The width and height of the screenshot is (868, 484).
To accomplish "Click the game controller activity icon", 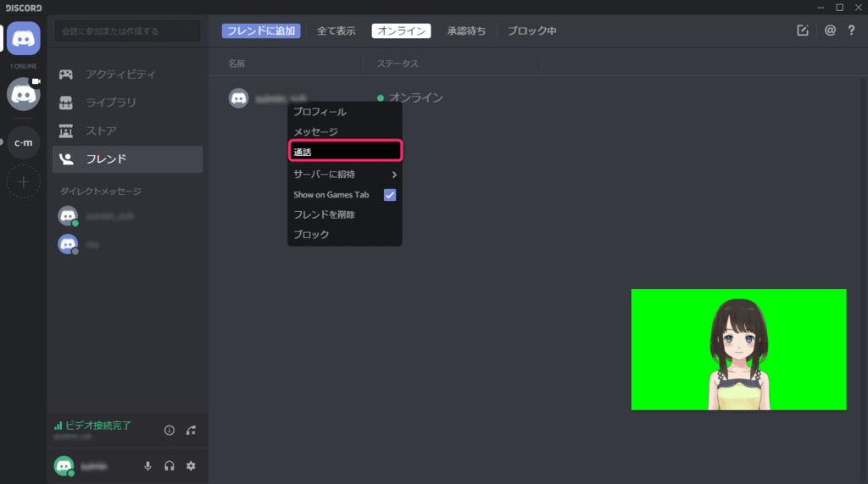I will click(66, 75).
